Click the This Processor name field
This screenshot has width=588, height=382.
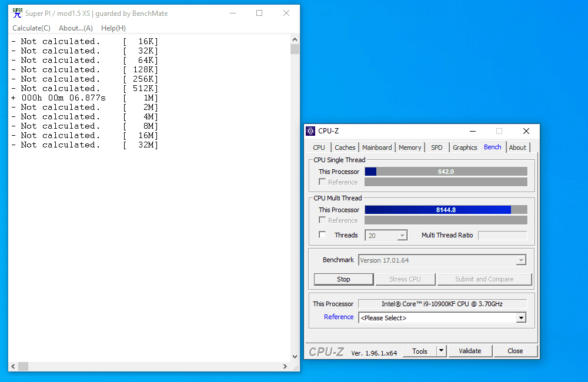click(442, 304)
